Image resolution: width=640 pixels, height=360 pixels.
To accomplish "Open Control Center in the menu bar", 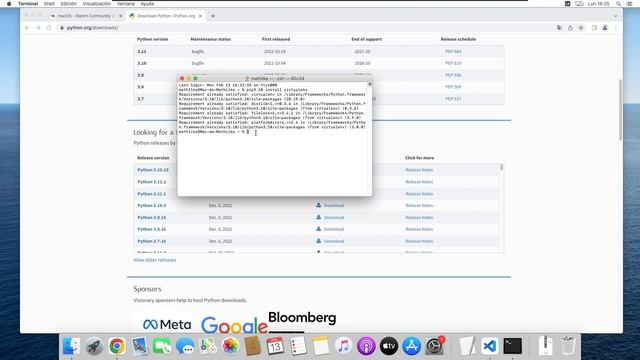I will coord(629,4).
